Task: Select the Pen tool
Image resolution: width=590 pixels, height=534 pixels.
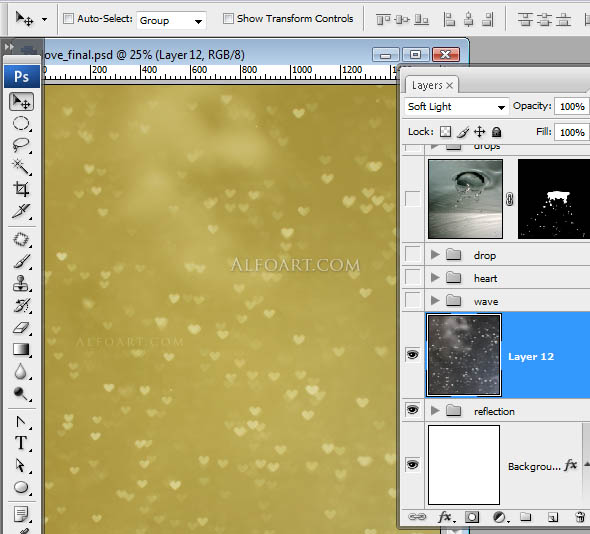Action: coord(21,422)
